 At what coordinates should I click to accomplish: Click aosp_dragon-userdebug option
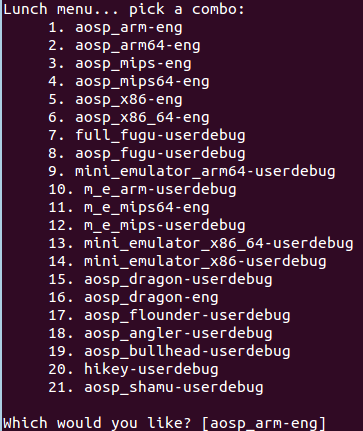(x=178, y=280)
